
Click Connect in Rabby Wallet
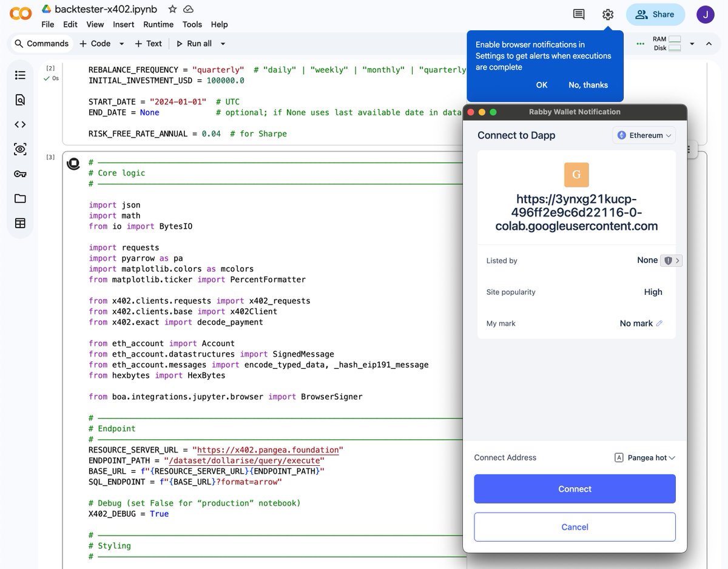575,489
